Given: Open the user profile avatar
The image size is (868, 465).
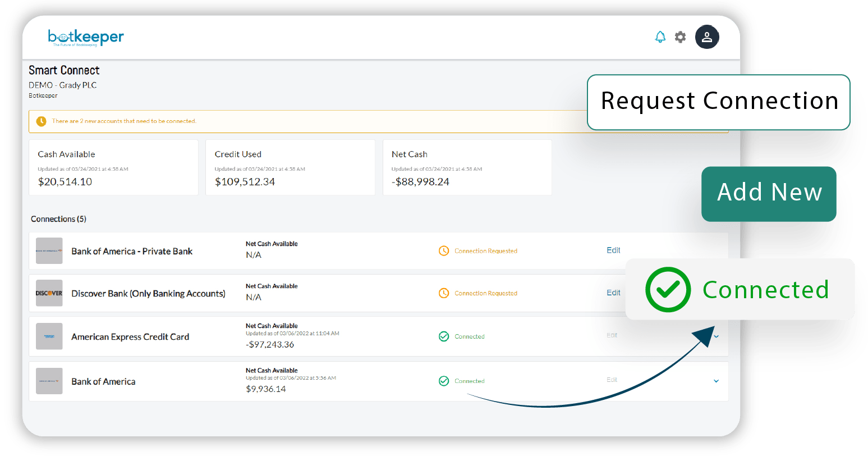Looking at the screenshot, I should coord(707,37).
